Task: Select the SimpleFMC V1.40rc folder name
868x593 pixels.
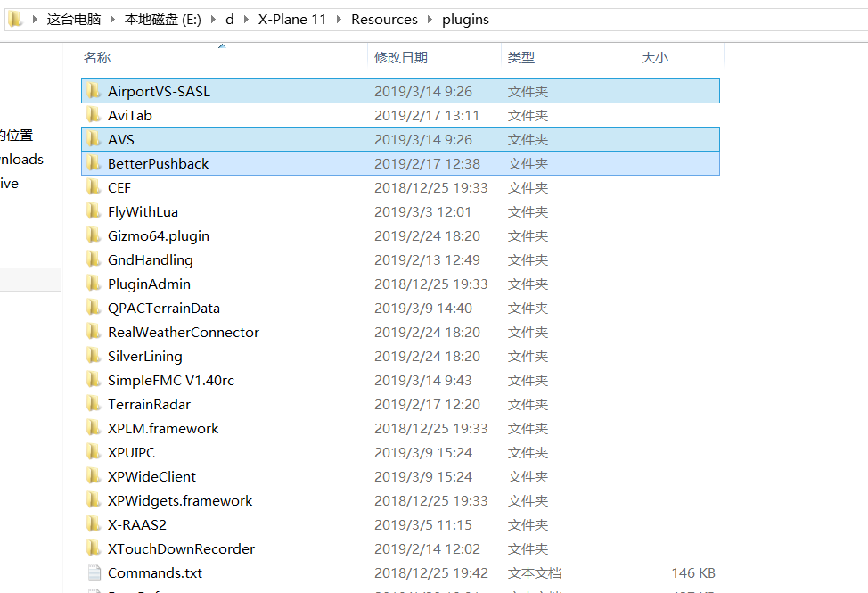Action: point(171,380)
